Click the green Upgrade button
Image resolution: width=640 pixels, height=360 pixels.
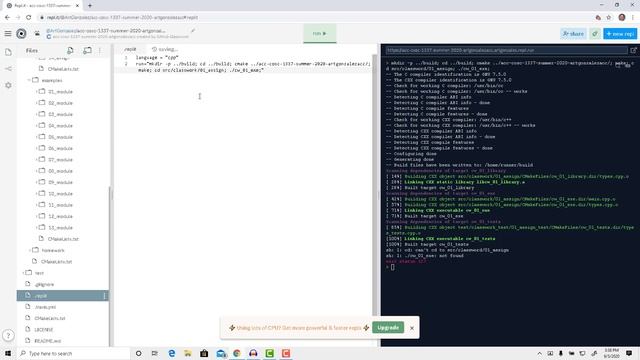[388, 327]
